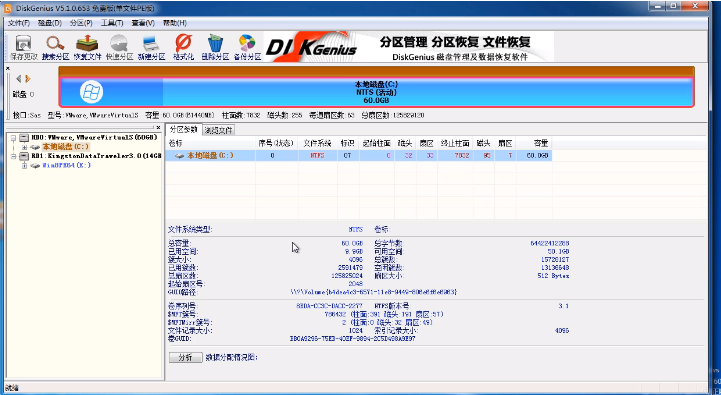
Task: Go to previous disk with left arrow
Action: pos(18,79)
